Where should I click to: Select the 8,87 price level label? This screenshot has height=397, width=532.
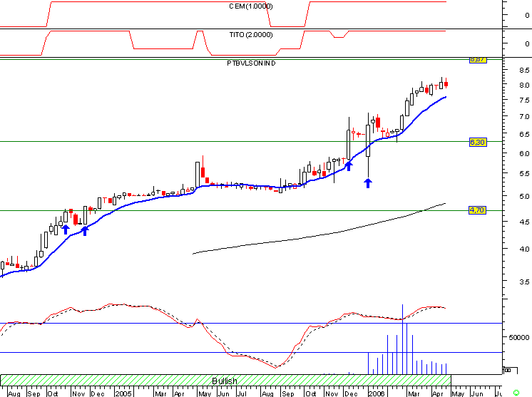point(478,60)
